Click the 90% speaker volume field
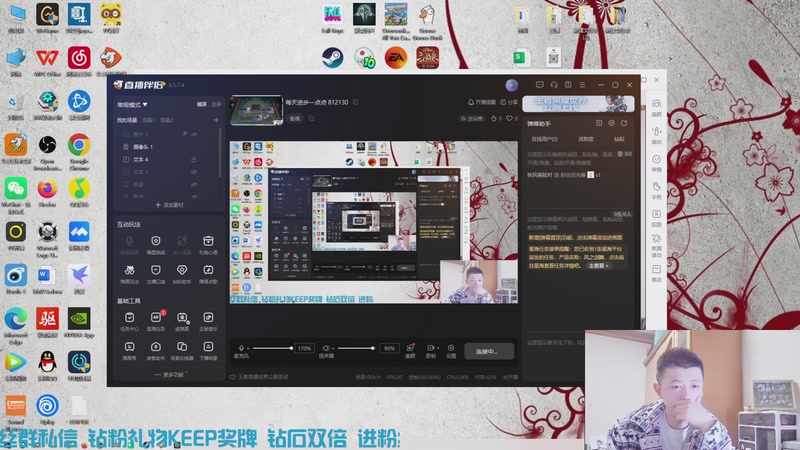The height and width of the screenshot is (450, 800). click(389, 348)
